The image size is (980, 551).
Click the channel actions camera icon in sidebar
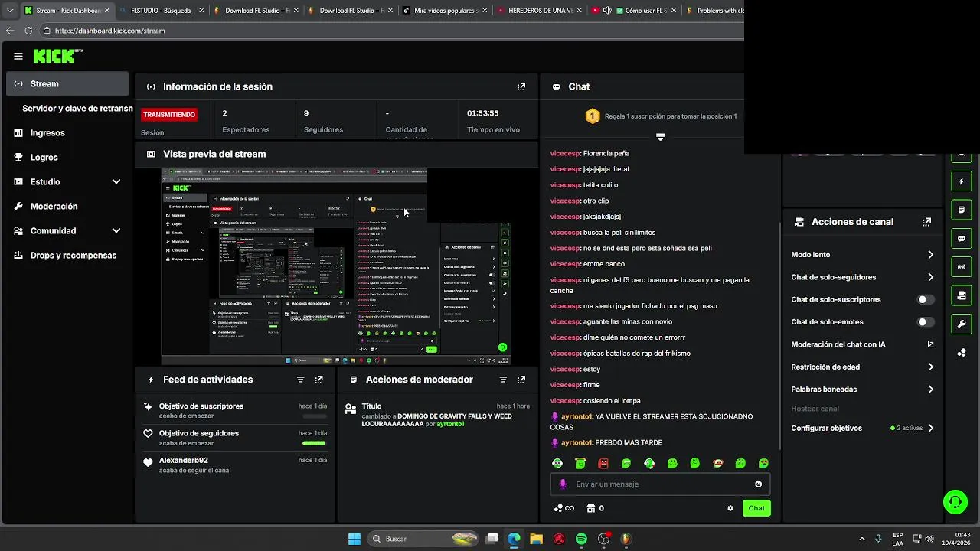962,295
